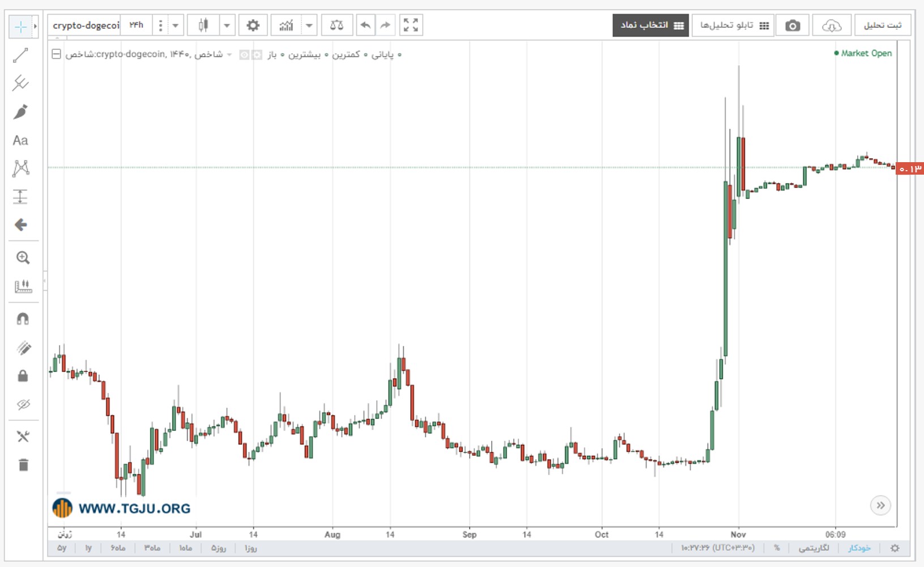This screenshot has width=924, height=567.
Task: Open drawing tool properties wrench icon
Action: (x=23, y=437)
